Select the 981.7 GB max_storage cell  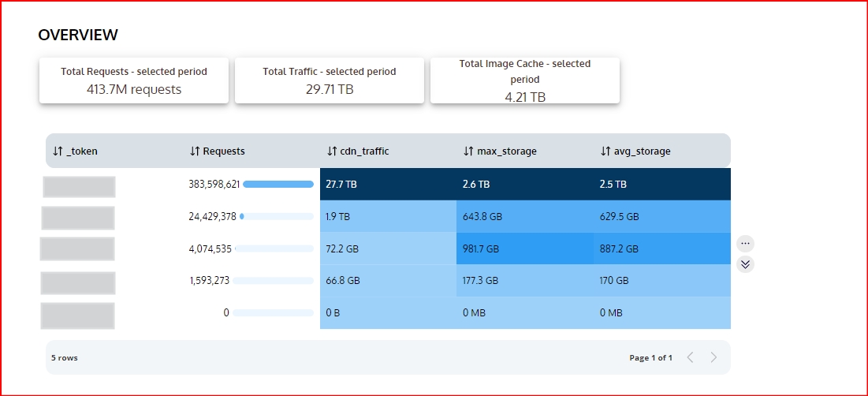[x=524, y=248]
